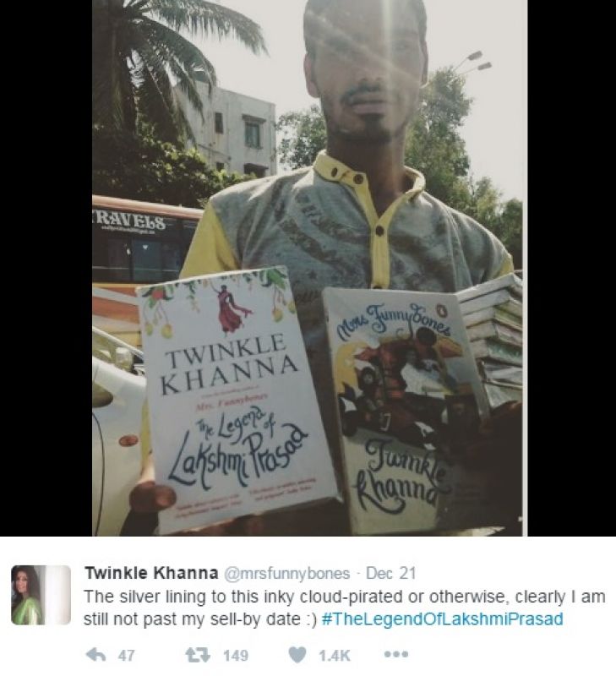
Task: Click the Twinkle Khanna display name
Action: tap(151, 574)
